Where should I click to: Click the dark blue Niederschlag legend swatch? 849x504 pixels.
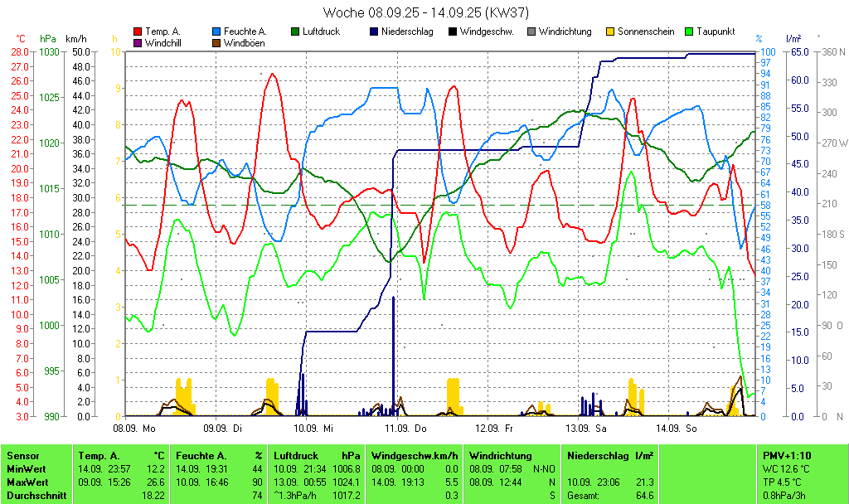pyautogui.click(x=375, y=31)
